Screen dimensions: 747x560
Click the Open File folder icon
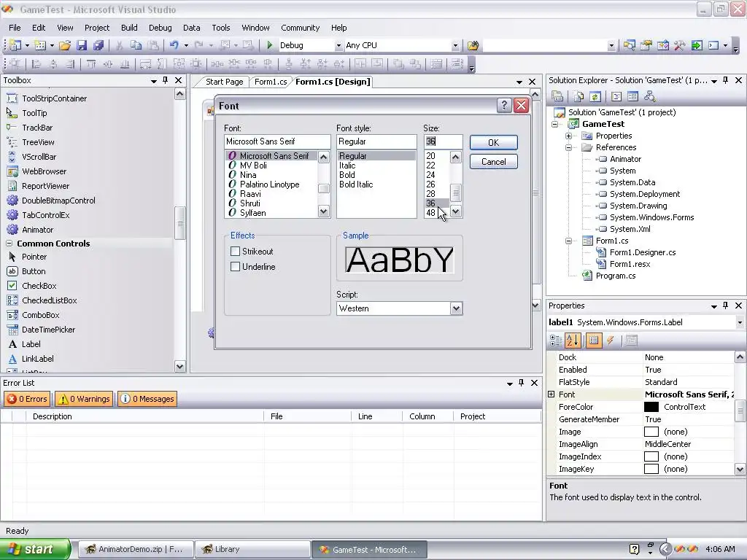click(x=65, y=45)
